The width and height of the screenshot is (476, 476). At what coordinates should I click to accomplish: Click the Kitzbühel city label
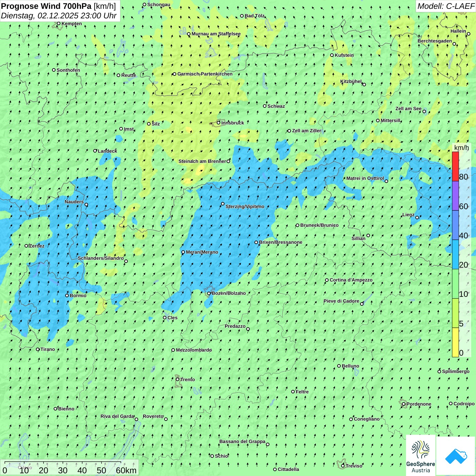pyautogui.click(x=351, y=81)
